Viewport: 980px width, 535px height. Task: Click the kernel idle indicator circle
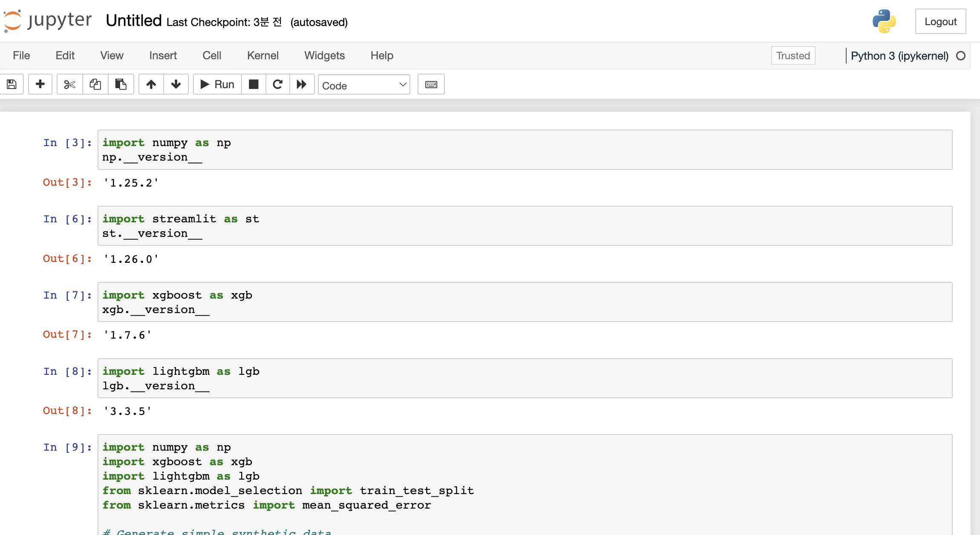point(960,56)
